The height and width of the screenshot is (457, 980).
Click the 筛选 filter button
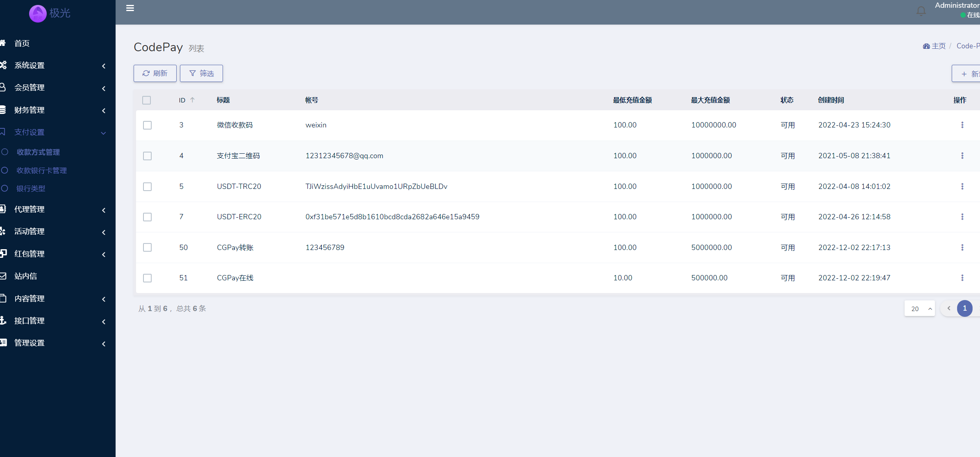coord(201,73)
